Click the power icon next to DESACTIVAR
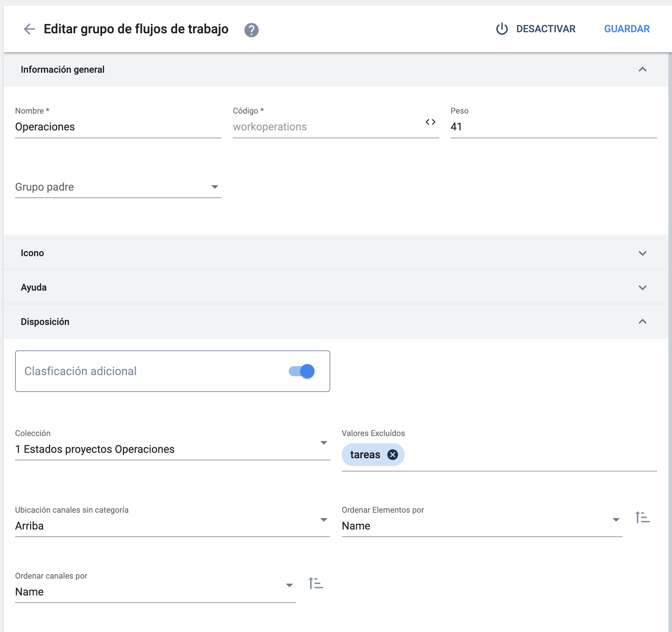The width and height of the screenshot is (672, 632). tap(502, 29)
